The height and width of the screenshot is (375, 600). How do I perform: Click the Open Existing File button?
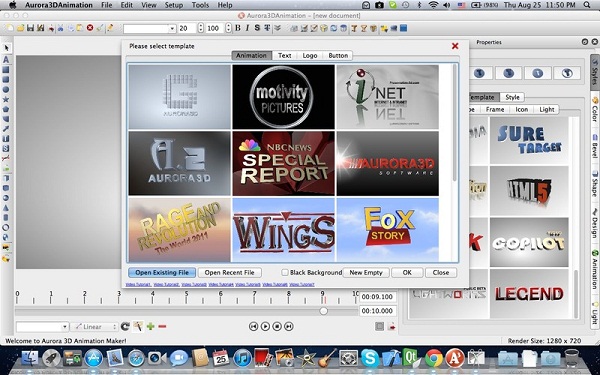coord(162,272)
